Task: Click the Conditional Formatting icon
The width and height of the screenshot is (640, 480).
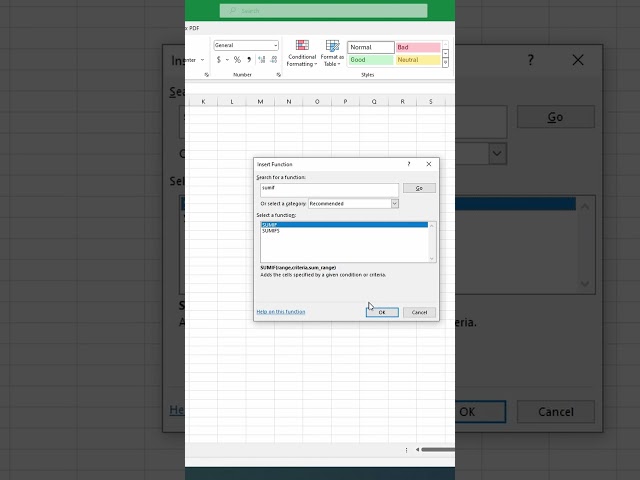Action: pos(302,46)
